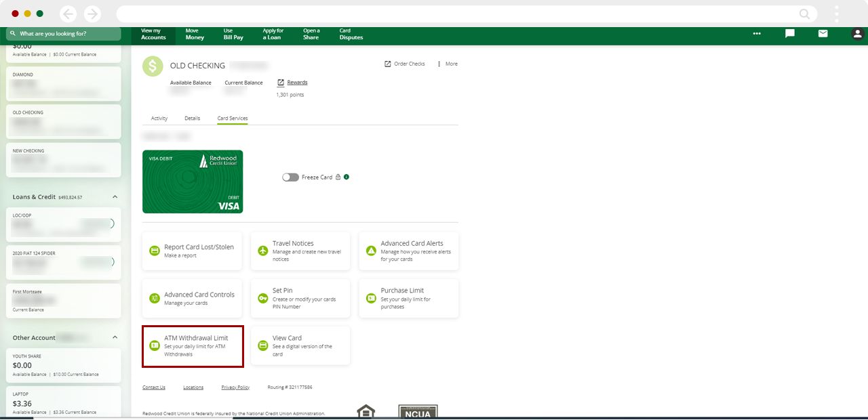Click the Travel Notices airplane icon
Image resolution: width=868 pixels, height=420 pixels.
[263, 251]
